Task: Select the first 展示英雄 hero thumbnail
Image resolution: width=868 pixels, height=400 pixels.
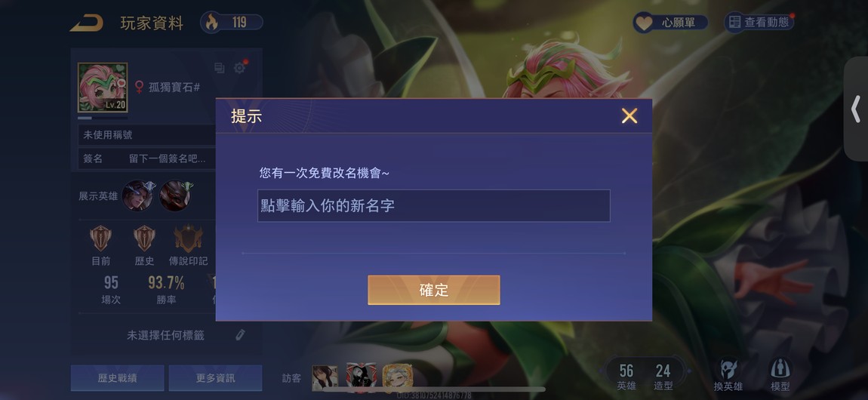Action: tap(138, 195)
